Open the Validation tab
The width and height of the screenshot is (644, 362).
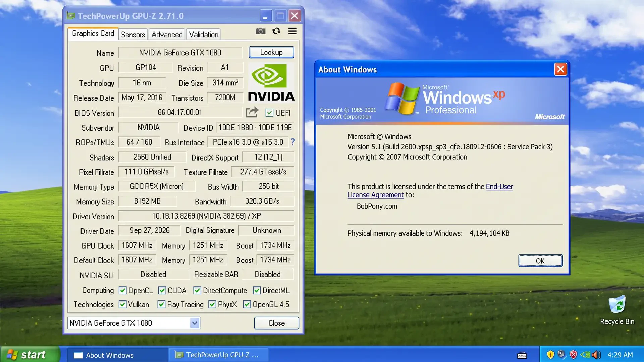click(204, 35)
